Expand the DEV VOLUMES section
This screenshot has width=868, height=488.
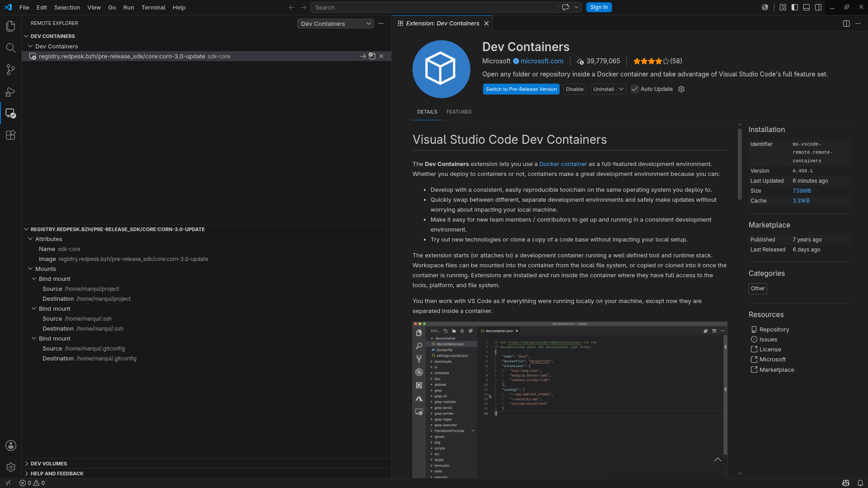pyautogui.click(x=26, y=464)
